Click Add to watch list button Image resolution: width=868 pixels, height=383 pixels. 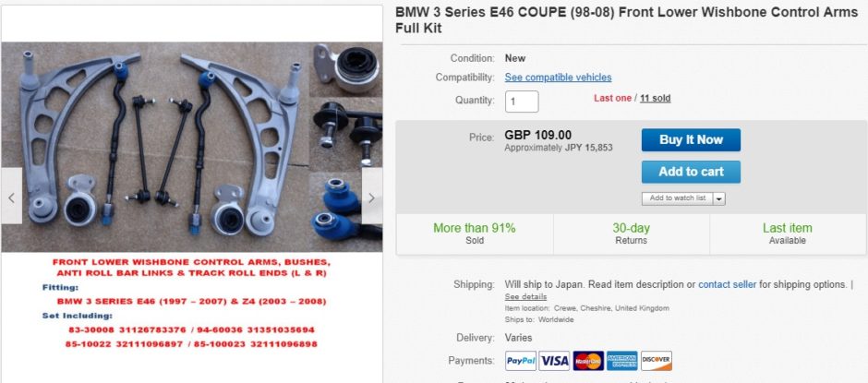tap(678, 198)
